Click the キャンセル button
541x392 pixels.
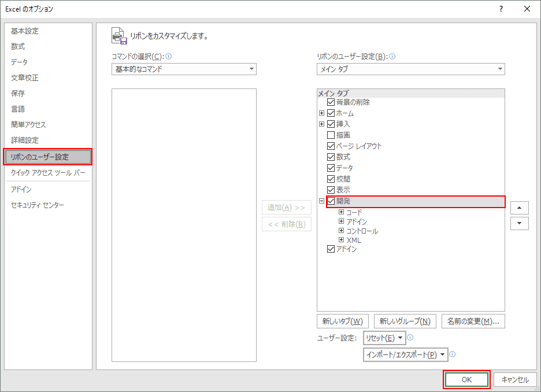tap(515, 380)
